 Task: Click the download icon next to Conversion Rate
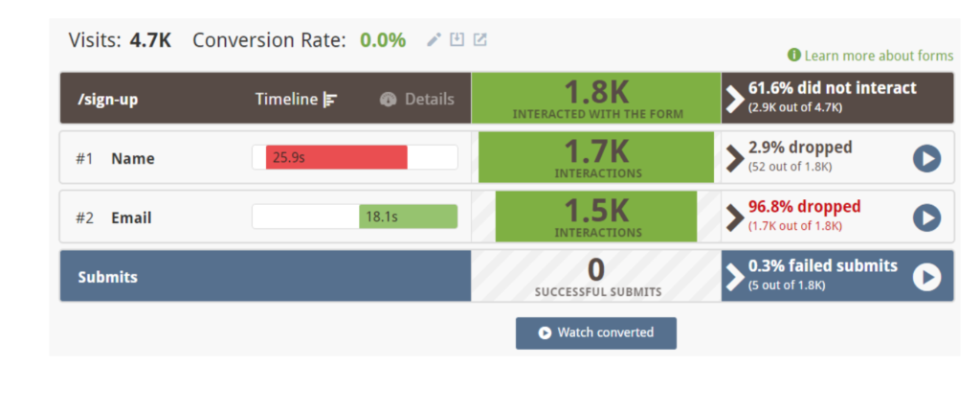click(457, 39)
